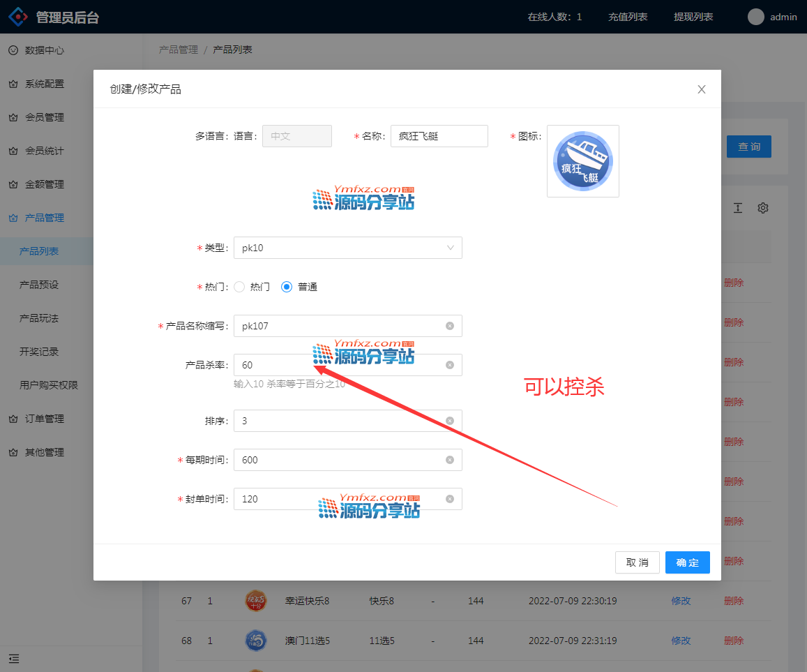Click the clear icon in 封单时间 field
807x672 pixels.
coord(450,499)
